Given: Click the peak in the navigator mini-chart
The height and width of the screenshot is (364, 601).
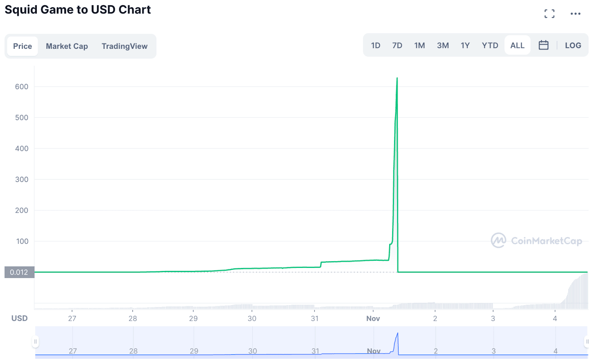Looking at the screenshot, I should pos(397,333).
